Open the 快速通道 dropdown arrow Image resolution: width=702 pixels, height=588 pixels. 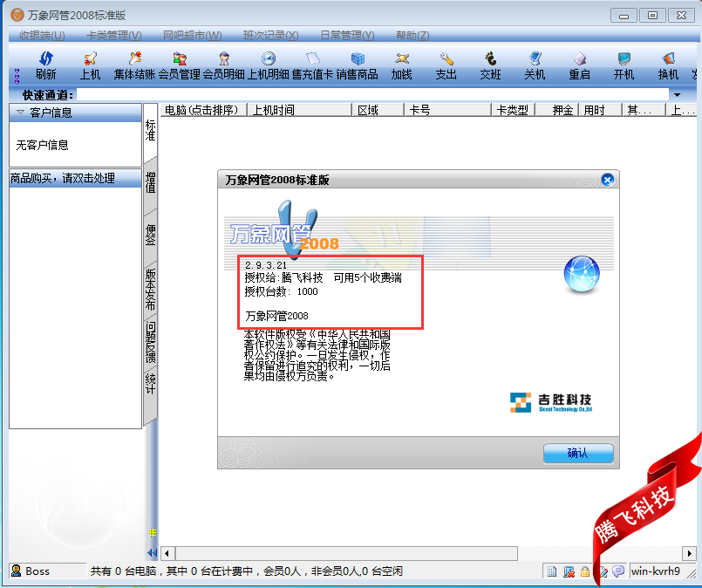[x=677, y=95]
